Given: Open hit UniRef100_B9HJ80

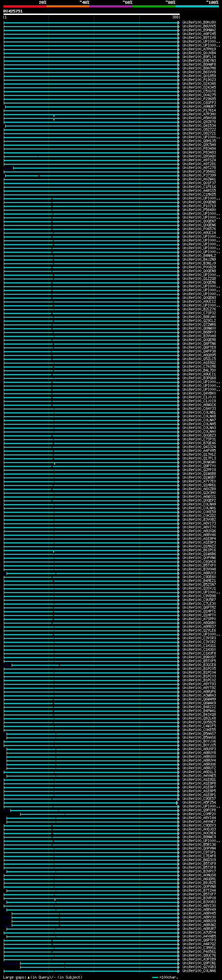Looking at the screenshot, I should pyautogui.click(x=199, y=23).
